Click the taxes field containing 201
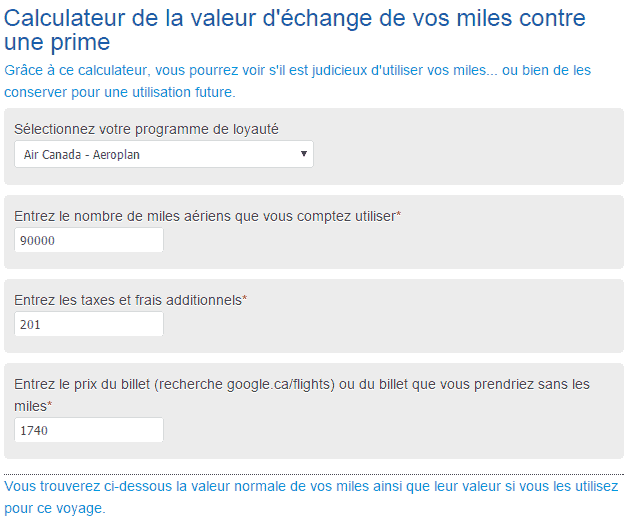The height and width of the screenshot is (518, 630). coord(89,325)
